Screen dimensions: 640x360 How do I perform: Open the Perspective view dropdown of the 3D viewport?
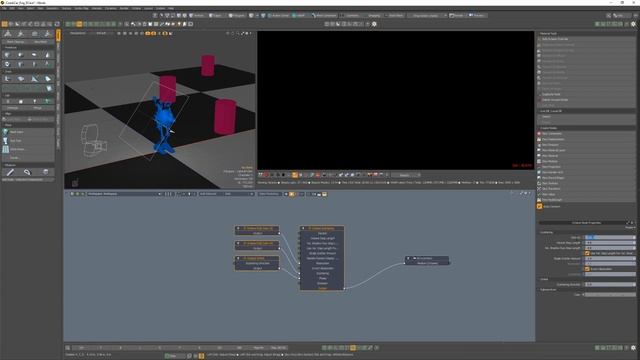click(x=78, y=33)
